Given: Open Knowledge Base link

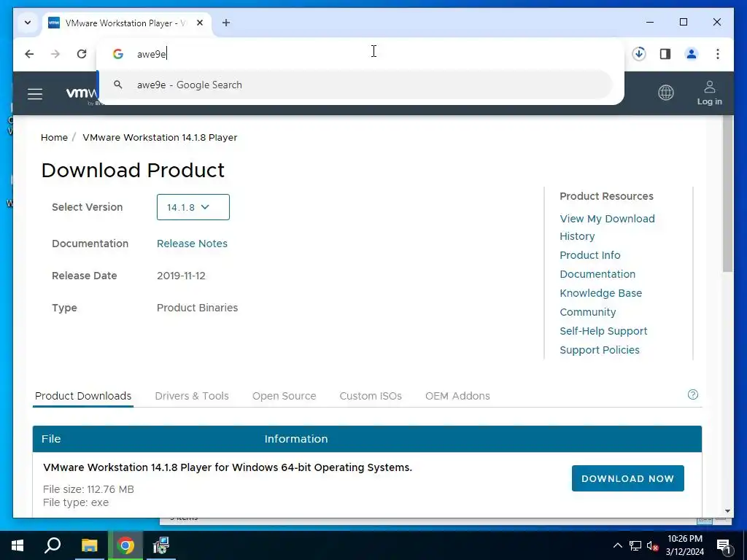Looking at the screenshot, I should click(601, 293).
